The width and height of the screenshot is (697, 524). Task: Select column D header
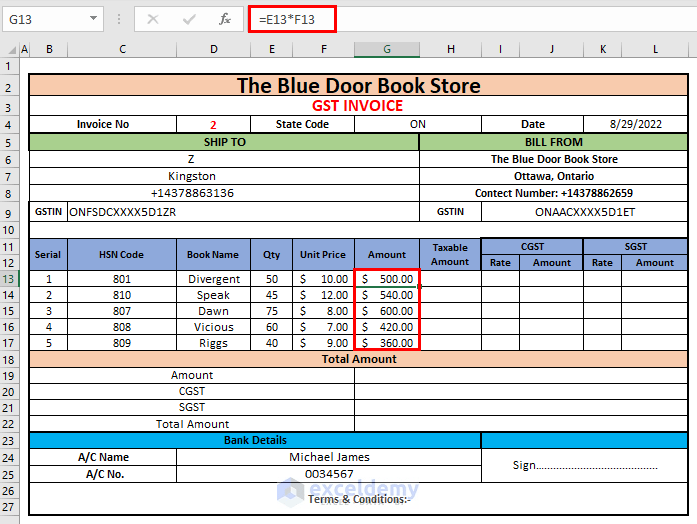214,49
